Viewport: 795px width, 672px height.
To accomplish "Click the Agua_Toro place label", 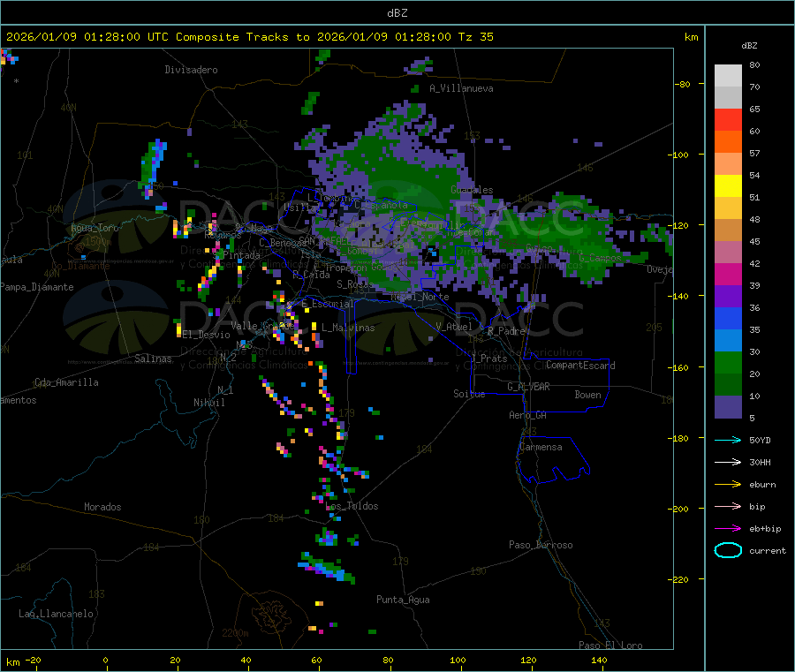I will [x=95, y=228].
